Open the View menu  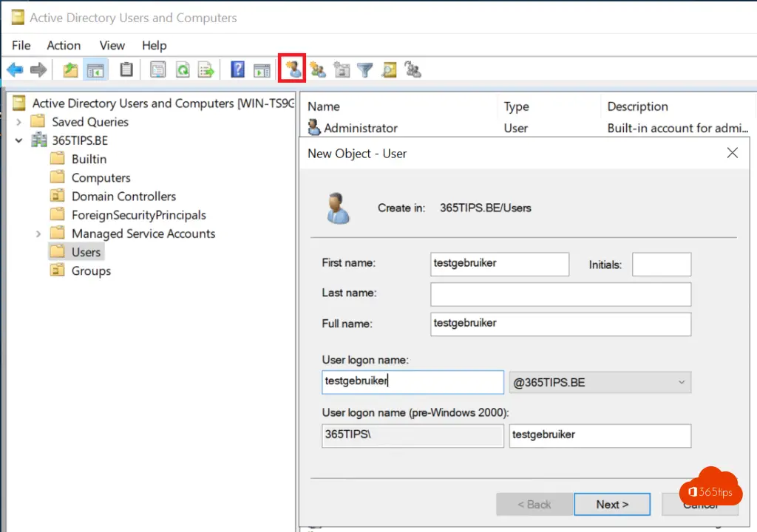click(x=112, y=46)
